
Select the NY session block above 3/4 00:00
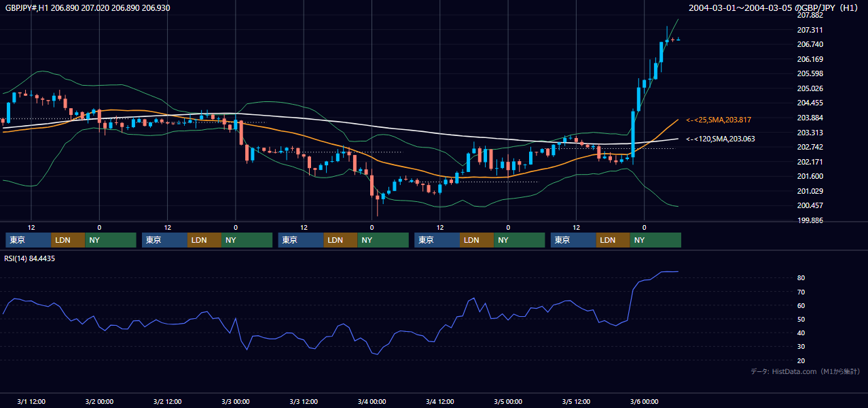[383, 240]
